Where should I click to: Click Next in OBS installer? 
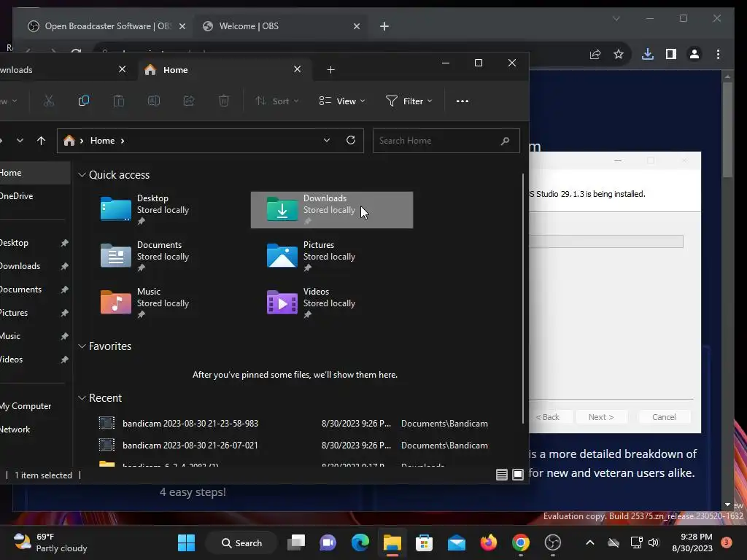point(601,416)
